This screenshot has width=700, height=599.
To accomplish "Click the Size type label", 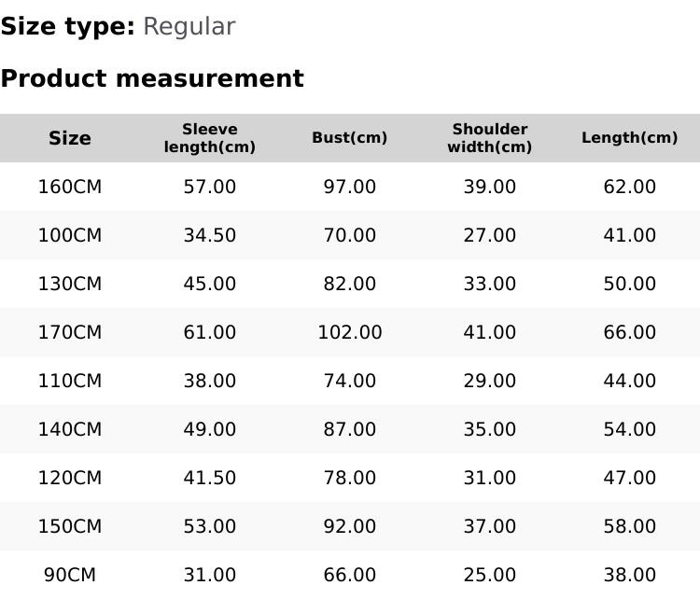I will point(67,27).
